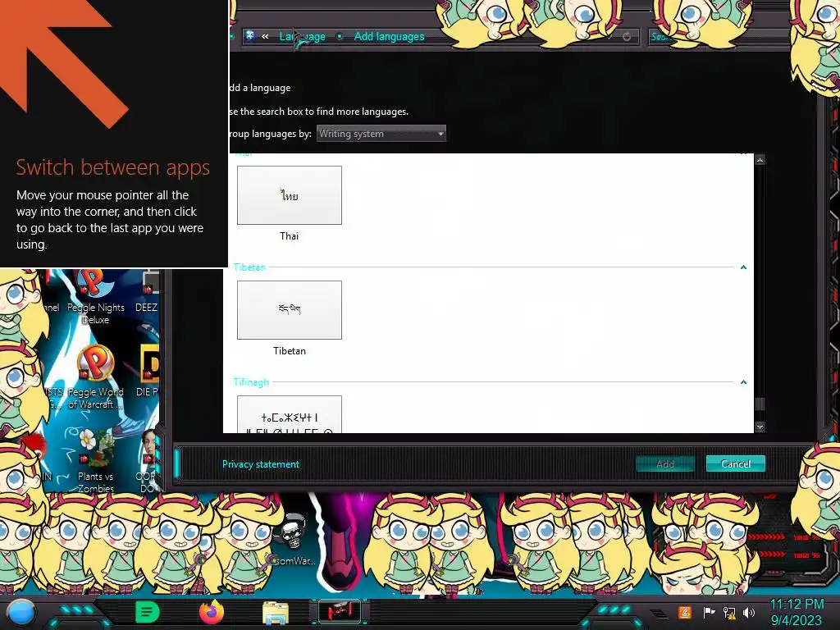Click the scroll up arrow of language list
840x630 pixels.
[760, 160]
